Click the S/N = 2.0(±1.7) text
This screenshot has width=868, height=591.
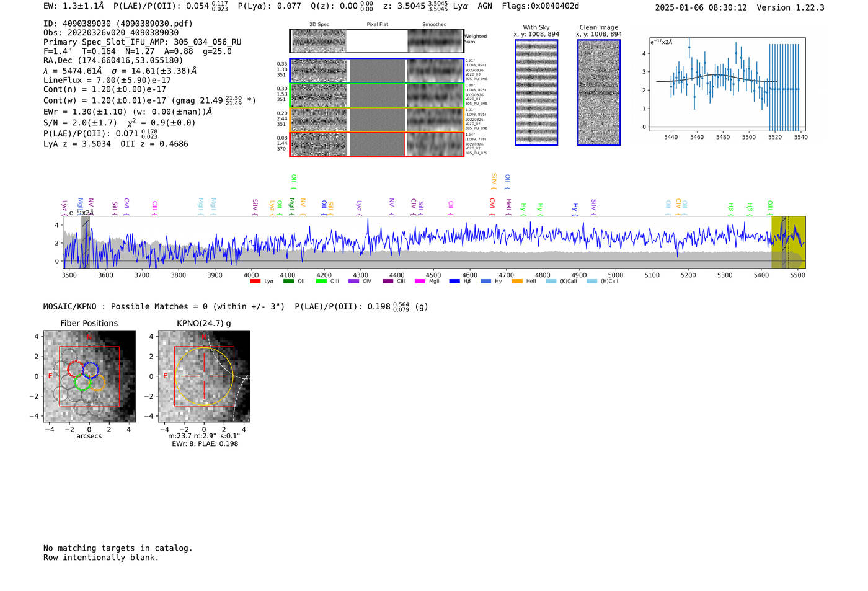[x=80, y=123]
